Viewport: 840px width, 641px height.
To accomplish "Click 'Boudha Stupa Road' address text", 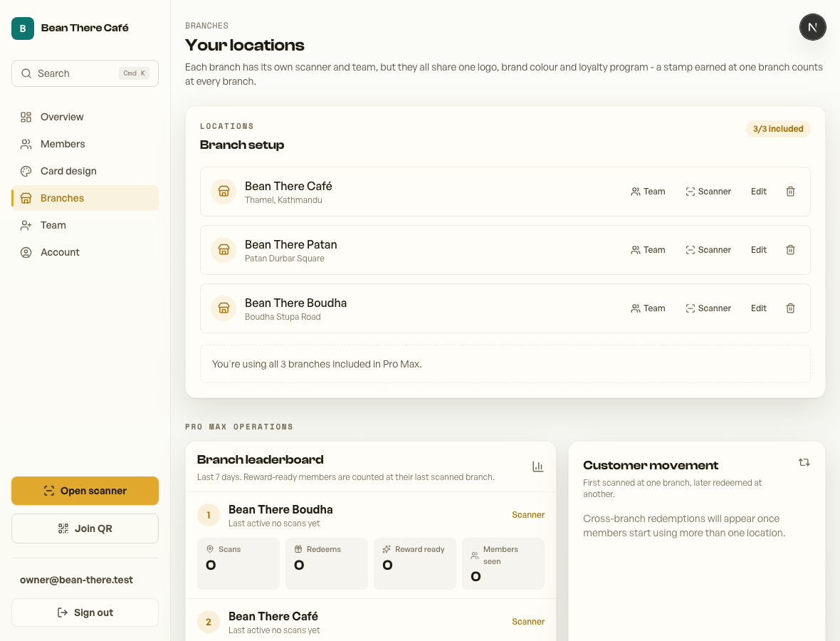I will [283, 317].
